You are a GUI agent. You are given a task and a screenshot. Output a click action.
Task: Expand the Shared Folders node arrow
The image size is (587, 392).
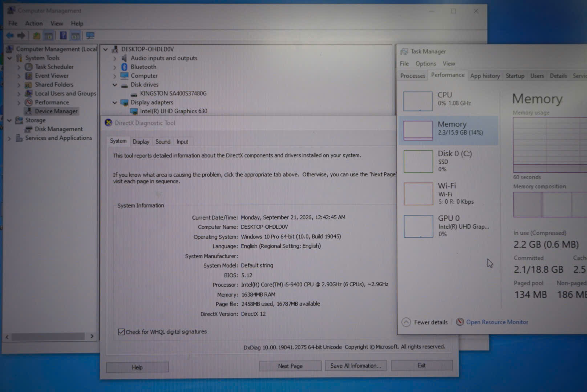coord(19,85)
